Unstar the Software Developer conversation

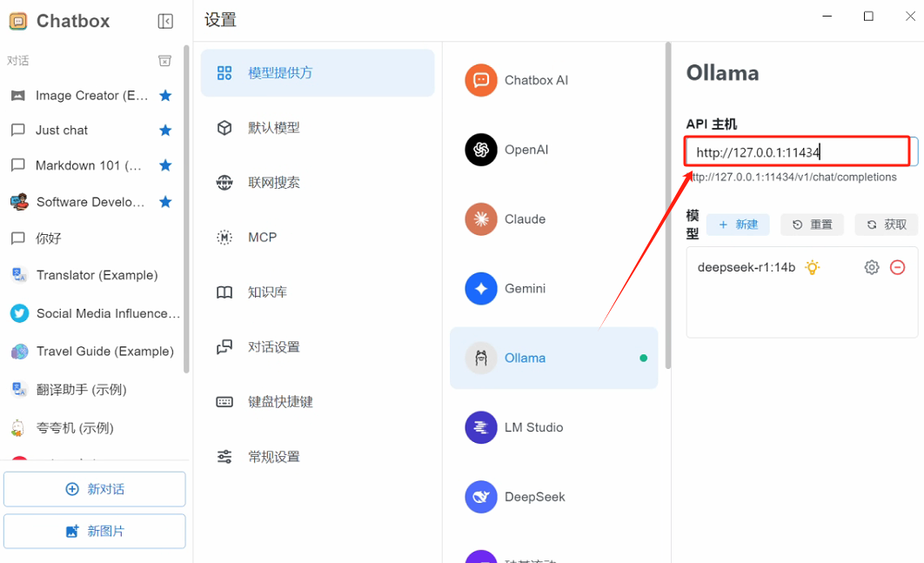click(165, 202)
